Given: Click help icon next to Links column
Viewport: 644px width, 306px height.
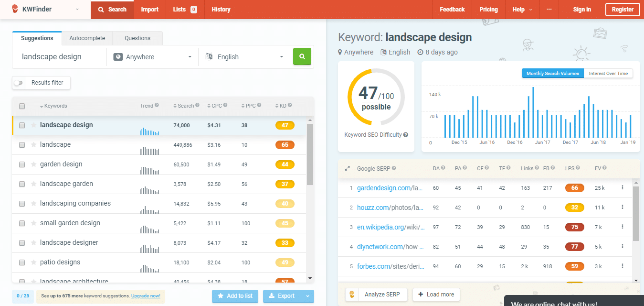Looking at the screenshot, I should pos(537,168).
